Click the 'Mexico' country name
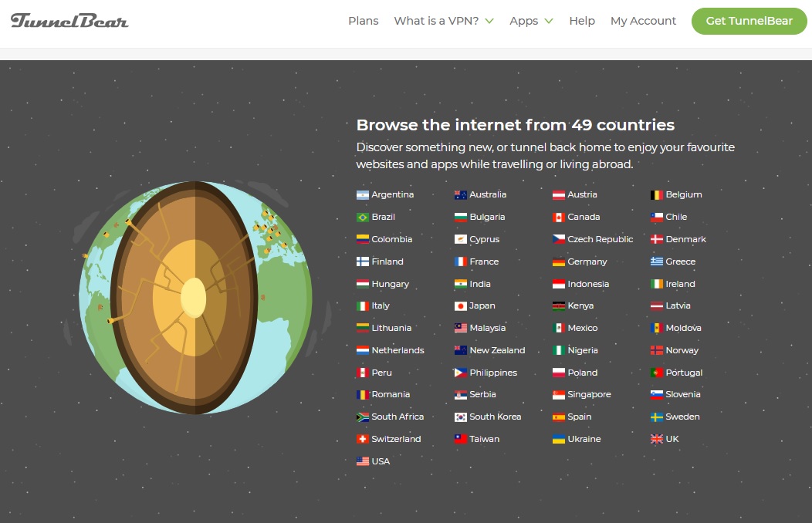This screenshot has width=812, height=523. (x=583, y=328)
